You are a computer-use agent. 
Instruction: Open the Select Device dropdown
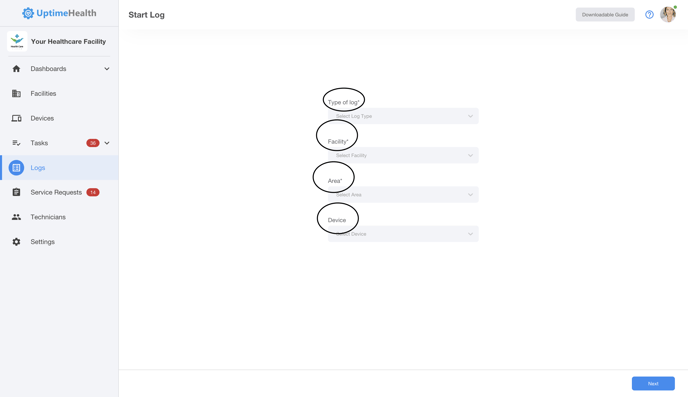click(x=403, y=234)
